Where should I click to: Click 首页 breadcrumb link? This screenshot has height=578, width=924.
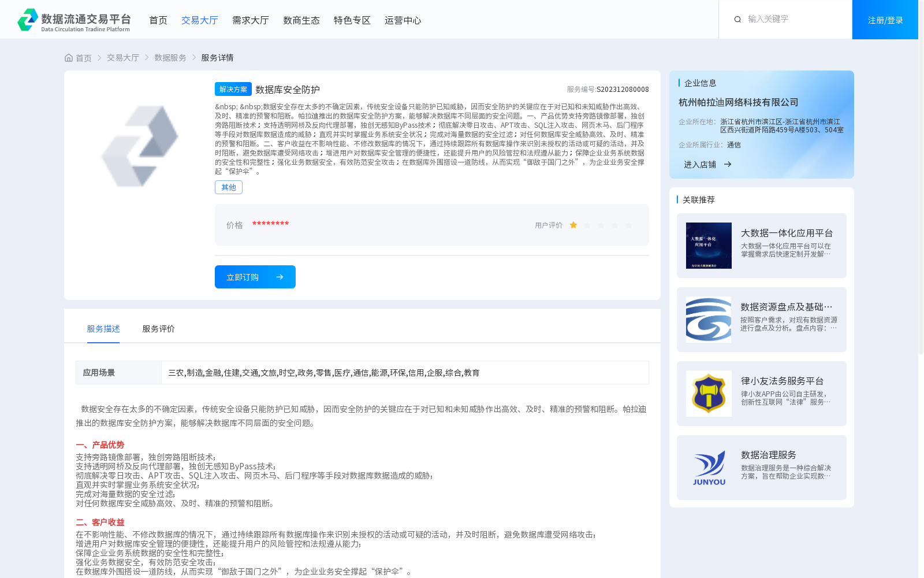point(84,58)
